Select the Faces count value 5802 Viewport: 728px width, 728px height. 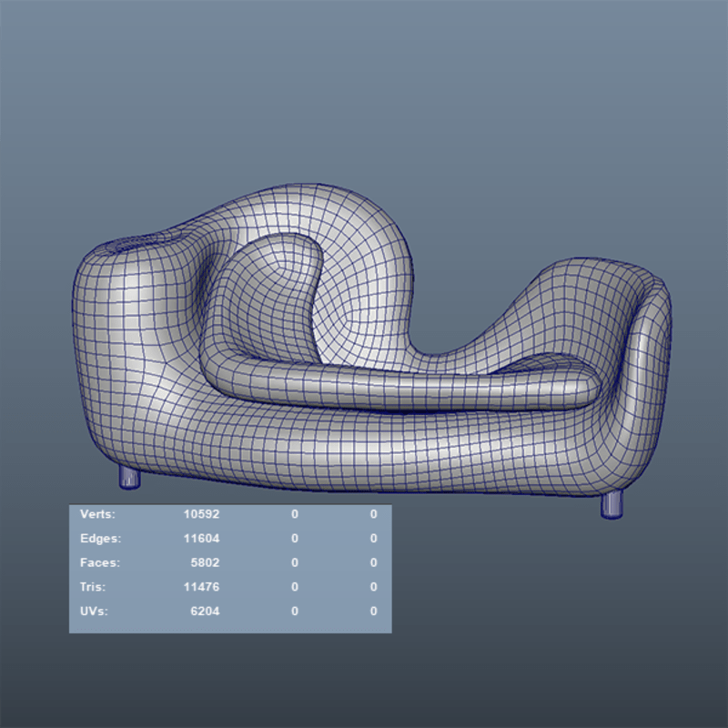(205, 562)
